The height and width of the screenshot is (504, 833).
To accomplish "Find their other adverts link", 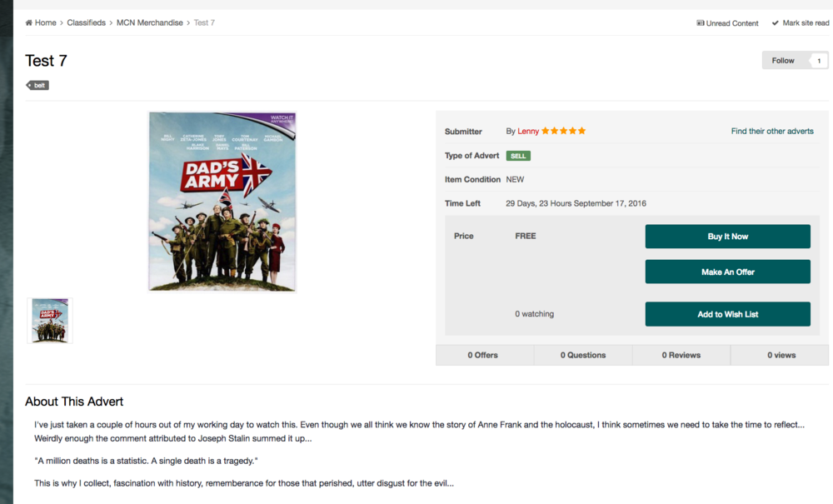I will pos(772,131).
